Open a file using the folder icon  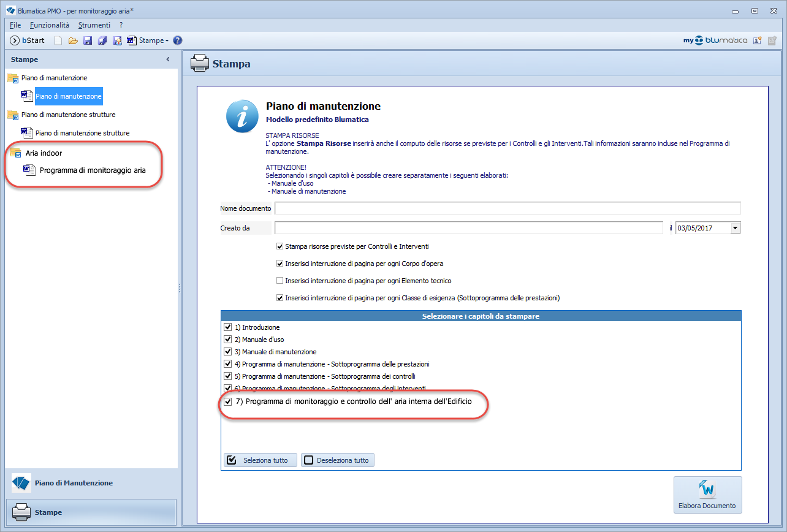pos(73,40)
